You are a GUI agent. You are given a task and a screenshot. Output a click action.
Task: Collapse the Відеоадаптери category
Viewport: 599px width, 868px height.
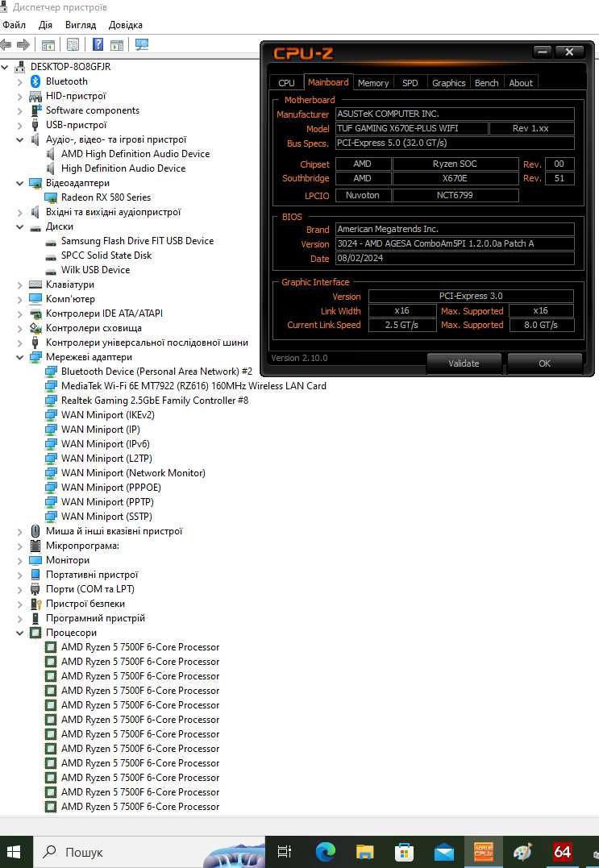[x=20, y=183]
